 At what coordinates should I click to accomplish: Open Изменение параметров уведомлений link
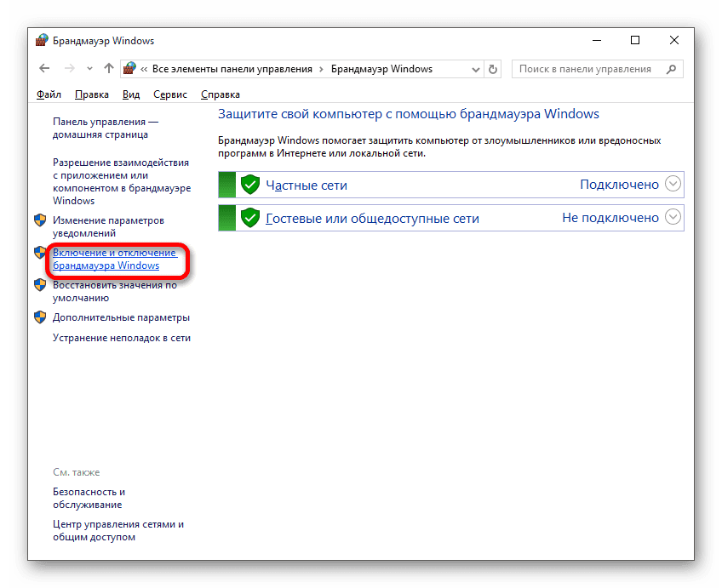(108, 226)
